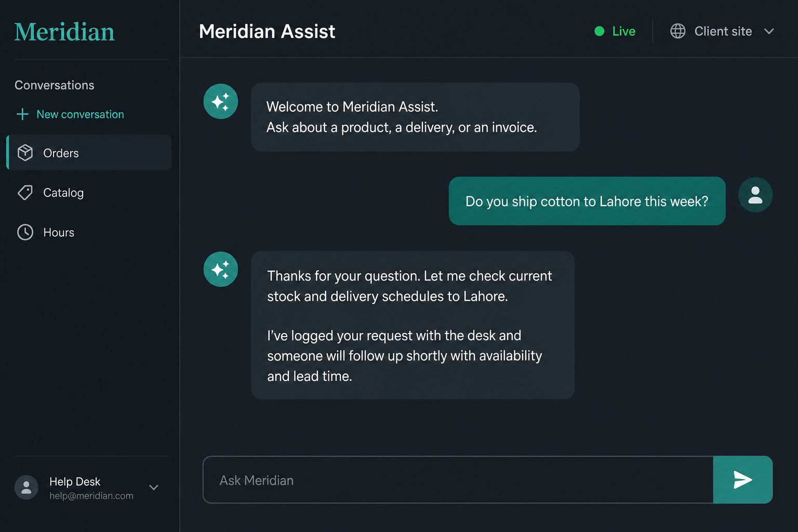Click the plus icon for new conversation

point(22,114)
